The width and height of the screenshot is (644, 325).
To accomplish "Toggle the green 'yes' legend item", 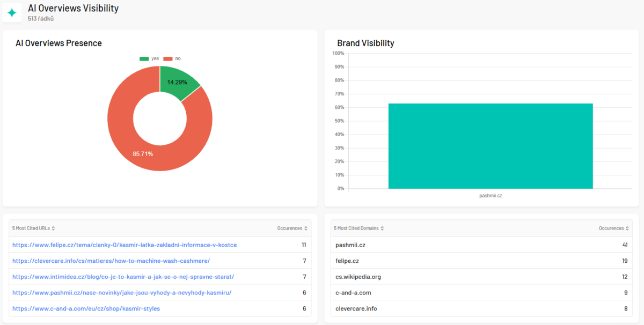I will (150, 58).
